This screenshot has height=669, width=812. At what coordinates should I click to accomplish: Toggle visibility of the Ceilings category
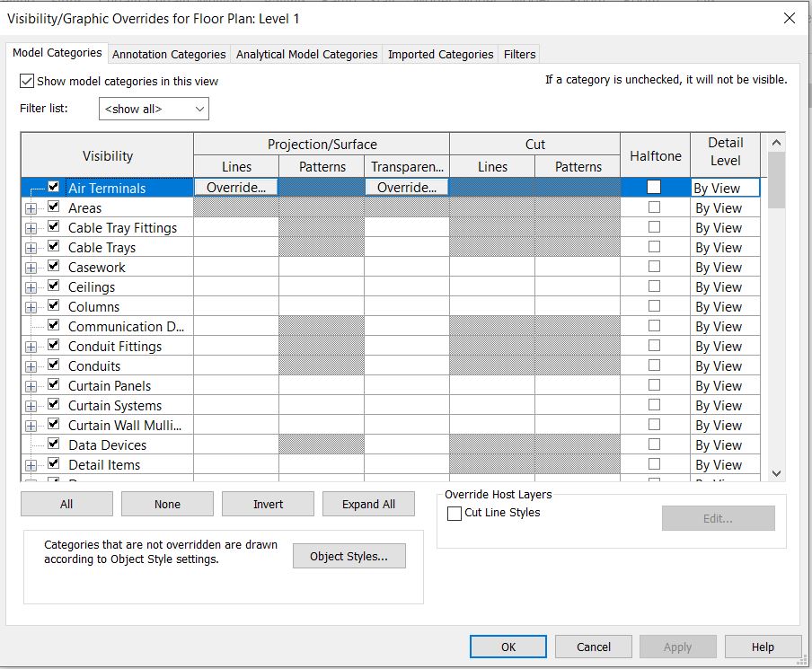[52, 286]
